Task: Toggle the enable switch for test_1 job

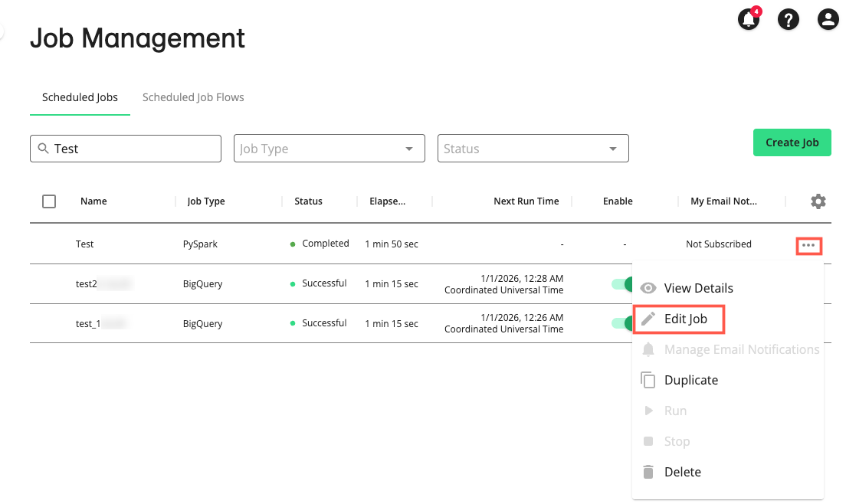Action: coord(622,323)
